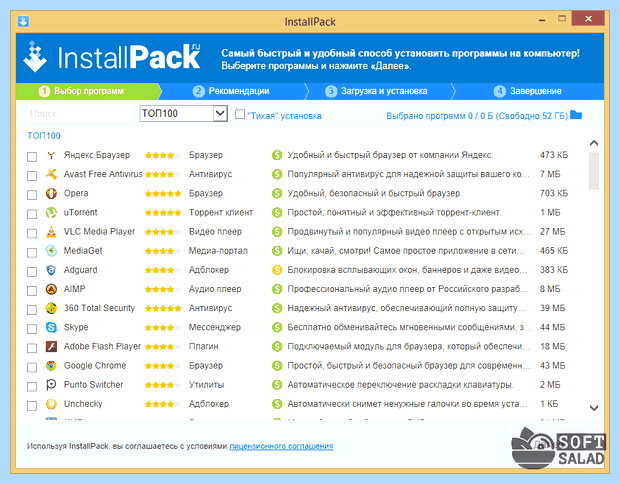Click the Avast Free Antivirus icon
620x484 pixels.
pyautogui.click(x=51, y=174)
